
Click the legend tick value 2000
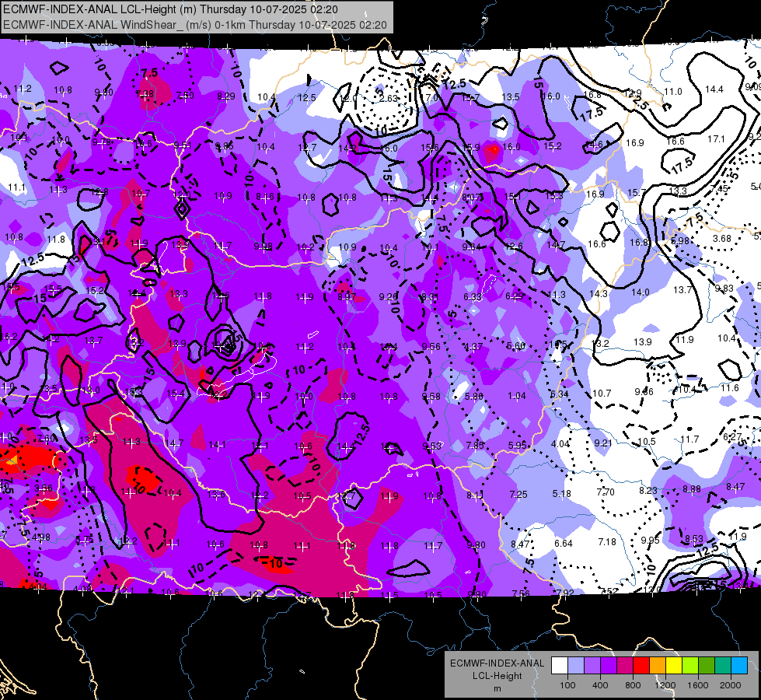click(x=731, y=685)
